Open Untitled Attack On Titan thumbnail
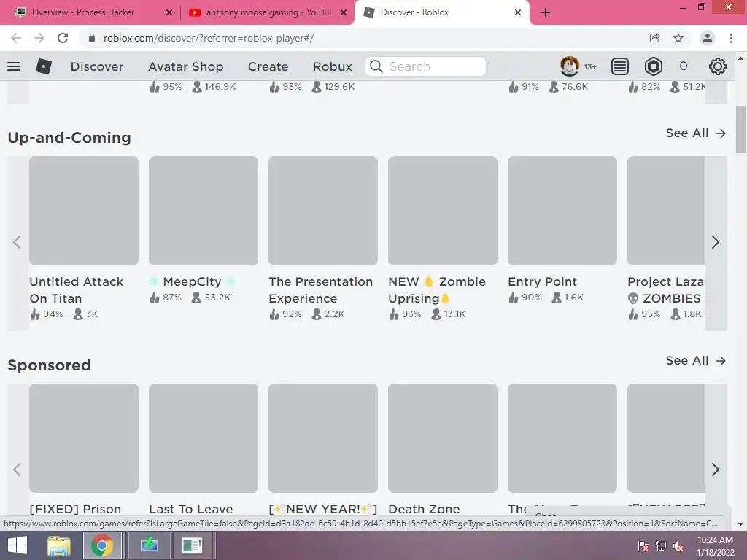The width and height of the screenshot is (747, 560). tap(84, 211)
